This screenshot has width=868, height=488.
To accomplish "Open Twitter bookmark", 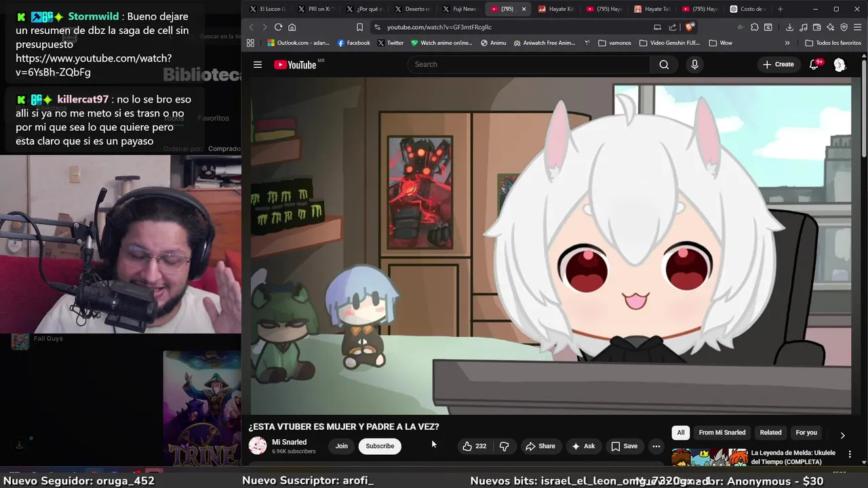I will pyautogui.click(x=391, y=43).
